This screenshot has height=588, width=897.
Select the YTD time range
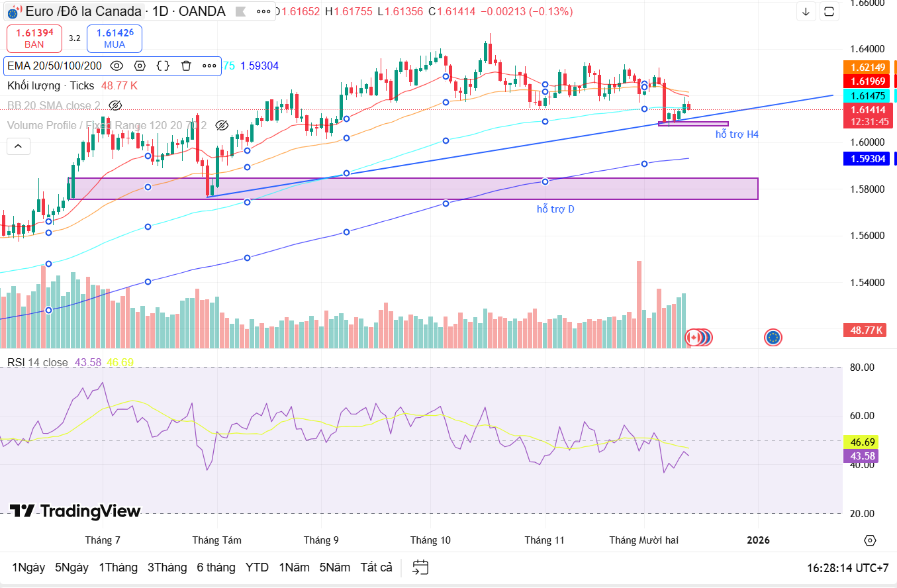(257, 567)
